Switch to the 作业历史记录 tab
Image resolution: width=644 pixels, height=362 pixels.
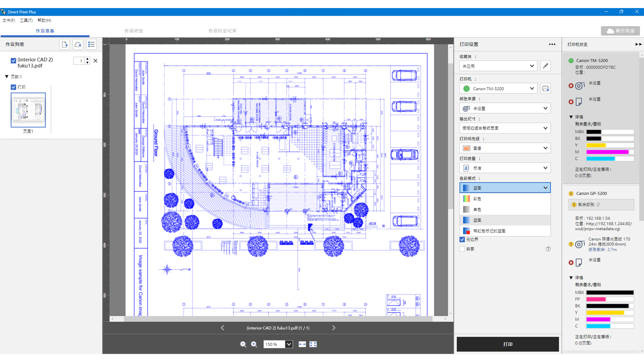[x=222, y=31]
